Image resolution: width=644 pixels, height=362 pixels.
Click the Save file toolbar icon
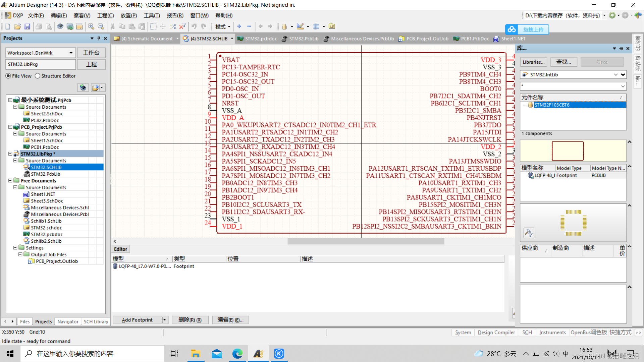[28, 26]
